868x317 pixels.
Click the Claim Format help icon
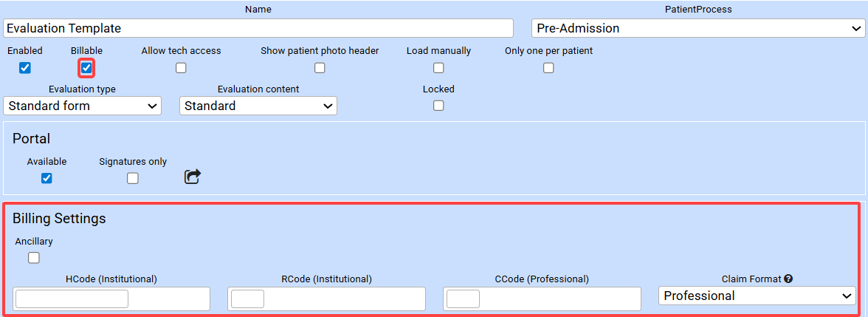coord(788,279)
